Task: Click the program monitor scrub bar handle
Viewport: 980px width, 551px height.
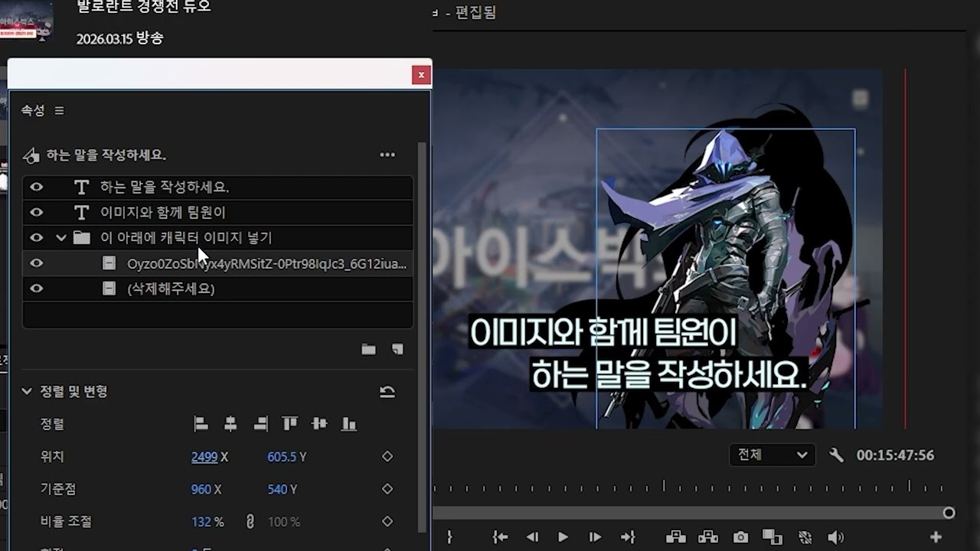Action: (949, 513)
